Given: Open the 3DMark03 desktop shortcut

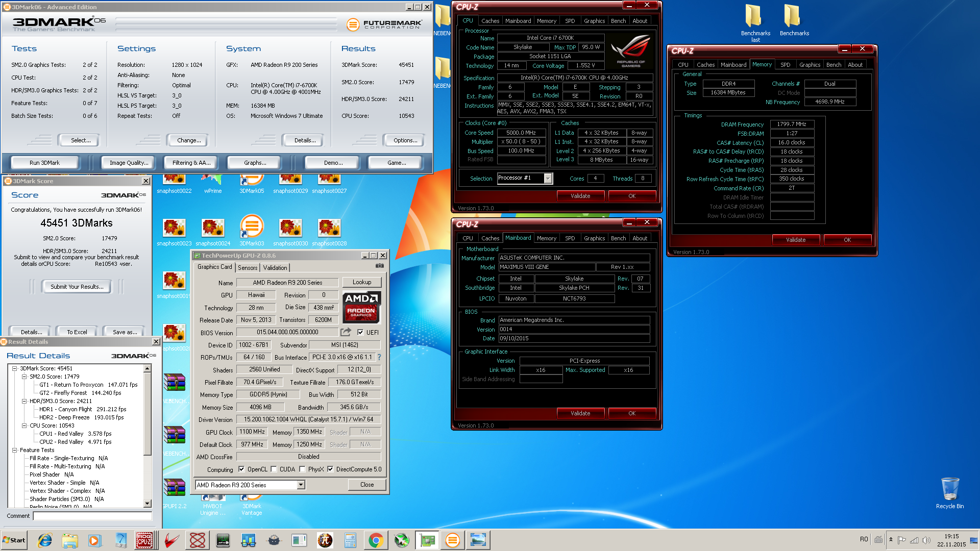Looking at the screenshot, I should coord(252,231).
